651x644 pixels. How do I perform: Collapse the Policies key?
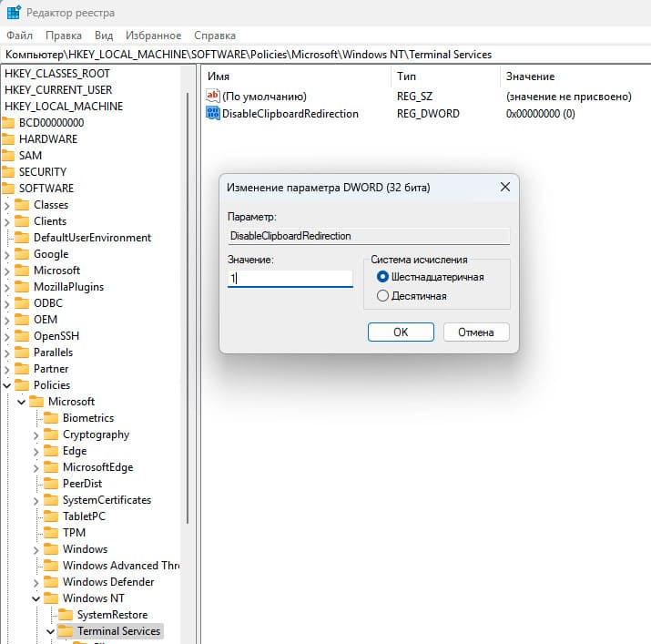(x=7, y=385)
